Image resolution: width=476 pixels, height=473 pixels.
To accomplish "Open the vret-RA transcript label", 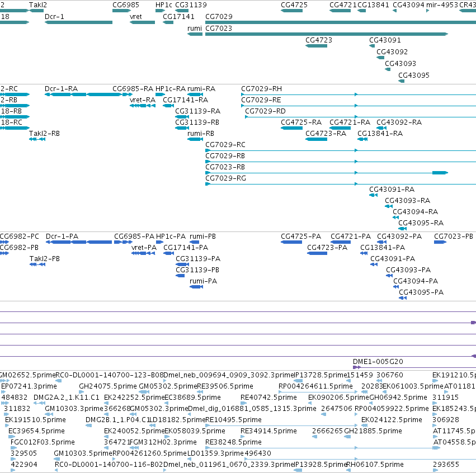I will 143,100.
